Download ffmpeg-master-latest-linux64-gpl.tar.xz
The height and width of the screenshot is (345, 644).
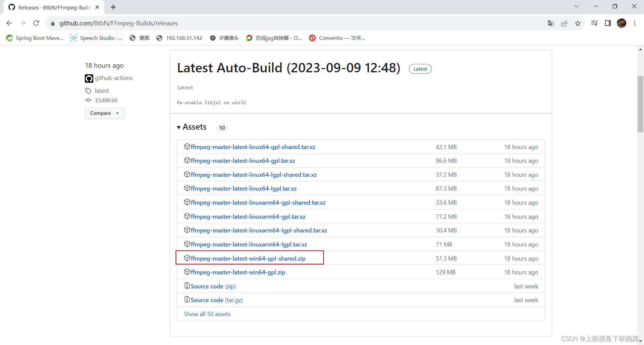243,161
